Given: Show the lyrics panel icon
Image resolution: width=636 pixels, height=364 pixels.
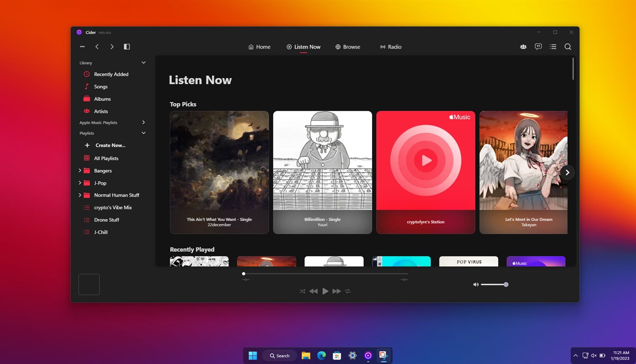Looking at the screenshot, I should [x=538, y=46].
